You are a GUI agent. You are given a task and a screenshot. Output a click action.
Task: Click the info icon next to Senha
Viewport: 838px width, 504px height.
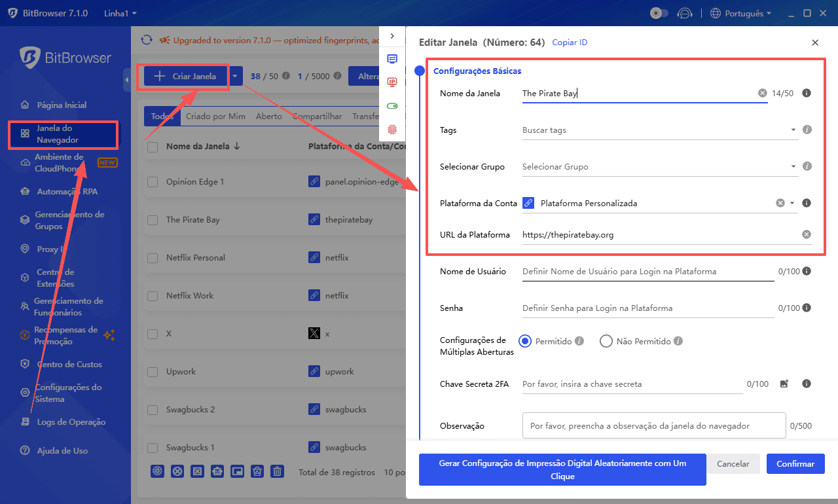tap(807, 308)
